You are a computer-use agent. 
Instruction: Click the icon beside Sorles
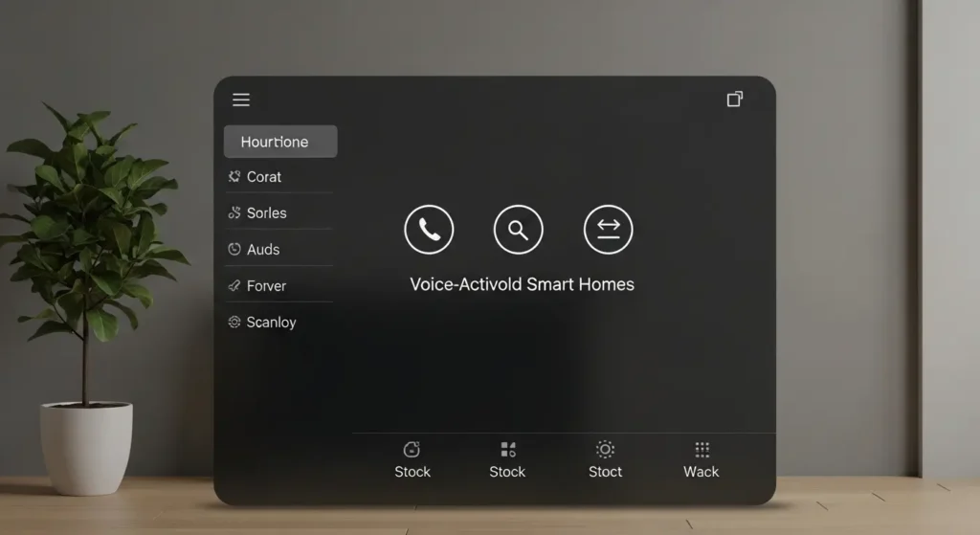pos(234,213)
